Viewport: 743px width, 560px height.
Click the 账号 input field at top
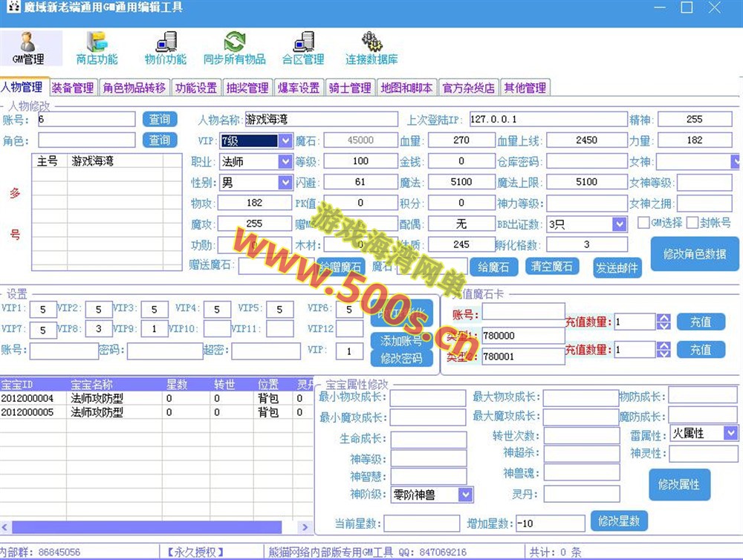87,120
